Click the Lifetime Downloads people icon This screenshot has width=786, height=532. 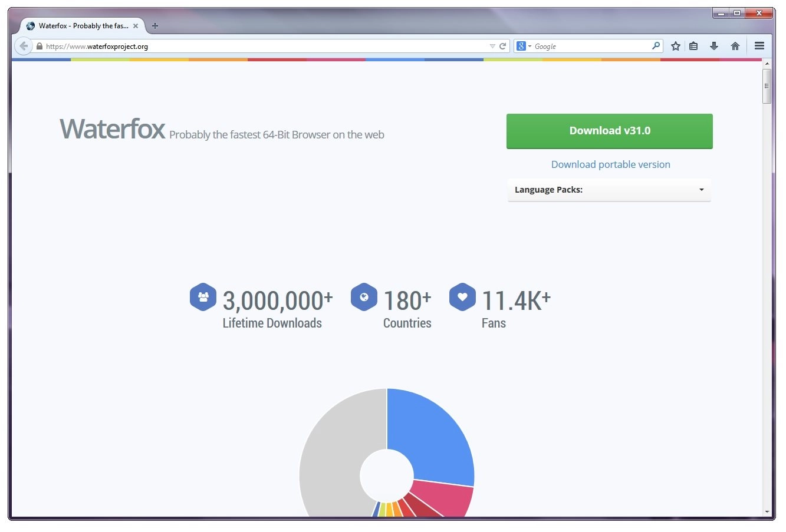pyautogui.click(x=203, y=297)
